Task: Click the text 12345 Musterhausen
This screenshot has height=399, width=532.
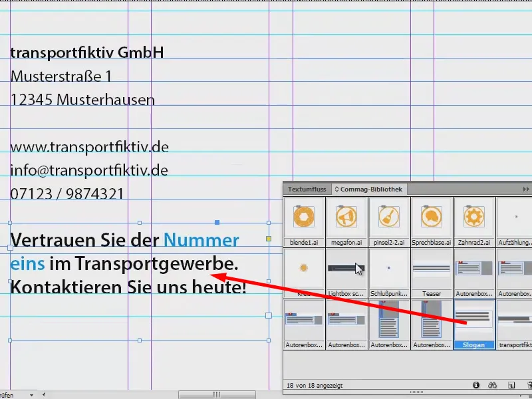Action: click(x=82, y=100)
